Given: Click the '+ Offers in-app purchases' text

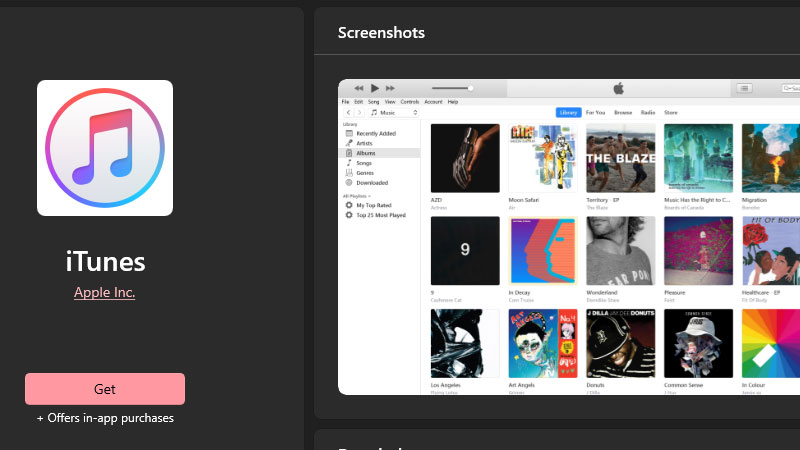Looking at the screenshot, I should (x=105, y=418).
